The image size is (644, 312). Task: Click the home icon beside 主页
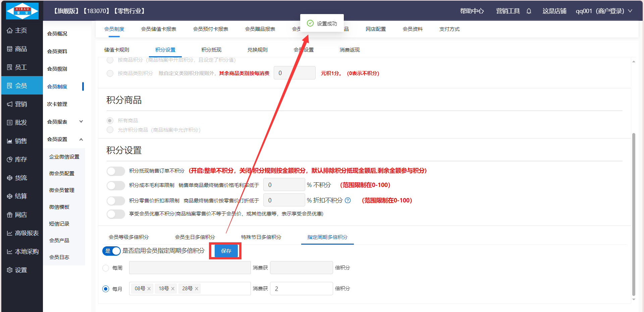(x=10, y=30)
